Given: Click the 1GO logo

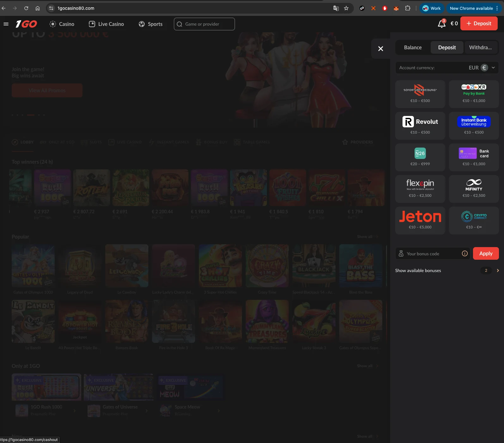Looking at the screenshot, I should click(27, 24).
